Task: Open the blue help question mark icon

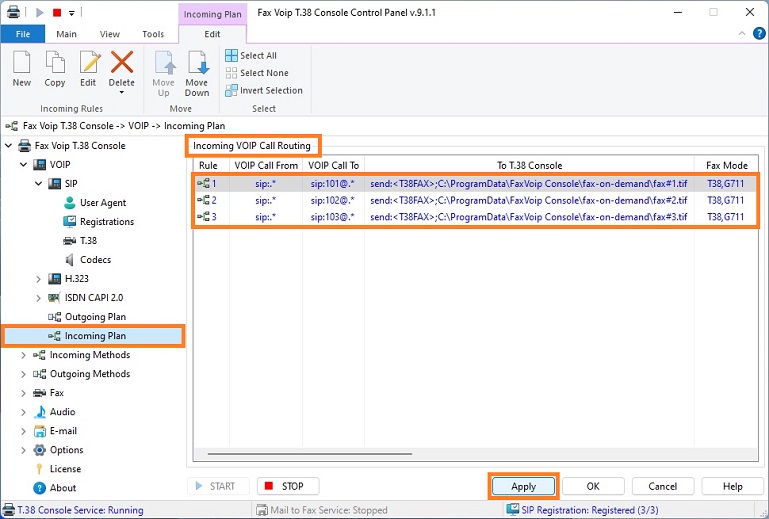Action: 759,33
